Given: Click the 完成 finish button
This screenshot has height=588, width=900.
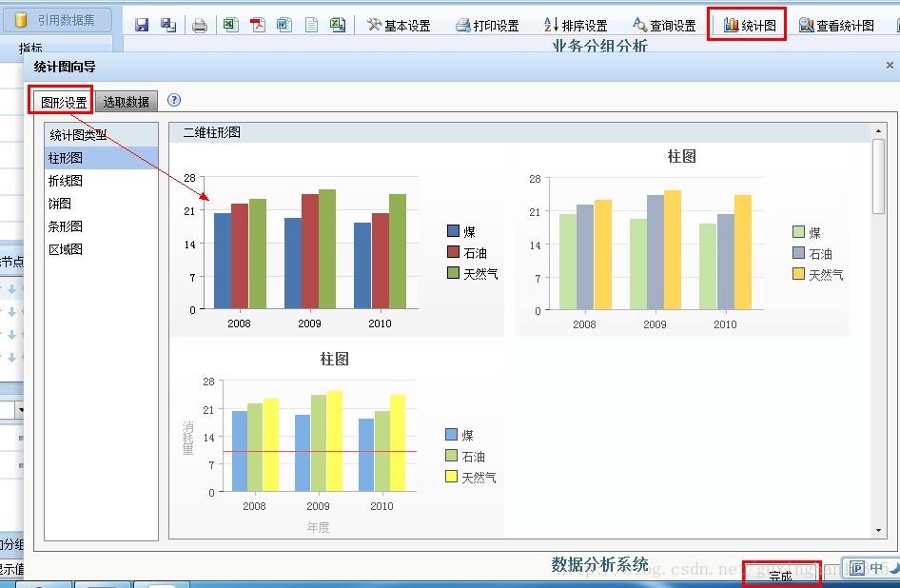Looking at the screenshot, I should [781, 576].
